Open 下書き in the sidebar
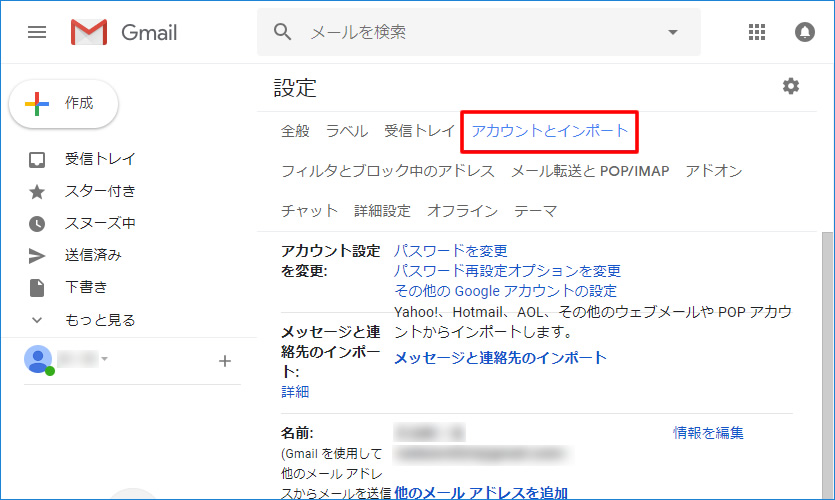Image resolution: width=835 pixels, height=500 pixels. (86, 287)
